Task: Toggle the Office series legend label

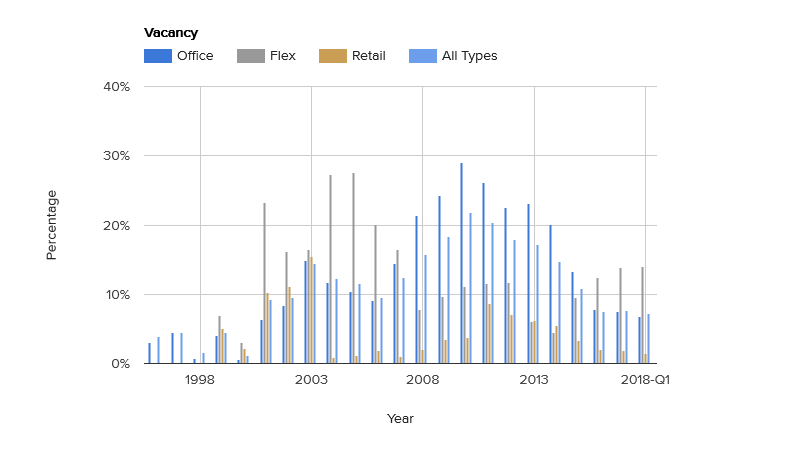Action: click(195, 56)
